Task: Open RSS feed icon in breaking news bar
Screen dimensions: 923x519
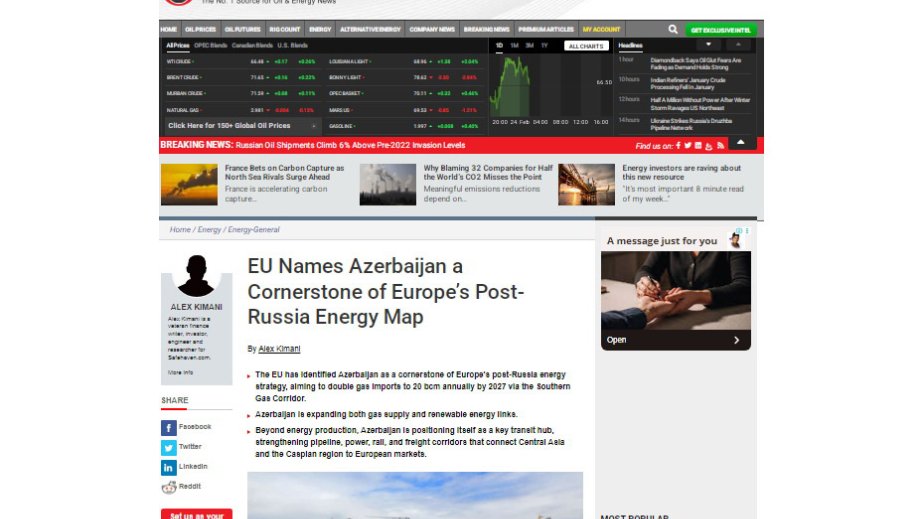Action: 721,145
